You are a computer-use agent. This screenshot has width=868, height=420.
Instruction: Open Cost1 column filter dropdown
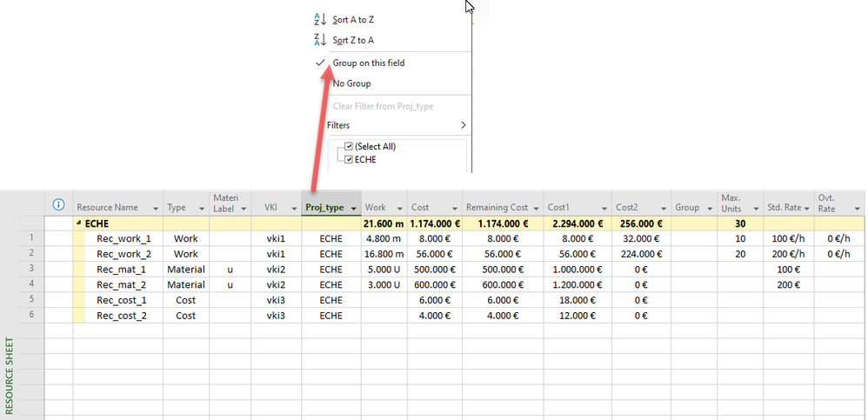click(x=604, y=208)
